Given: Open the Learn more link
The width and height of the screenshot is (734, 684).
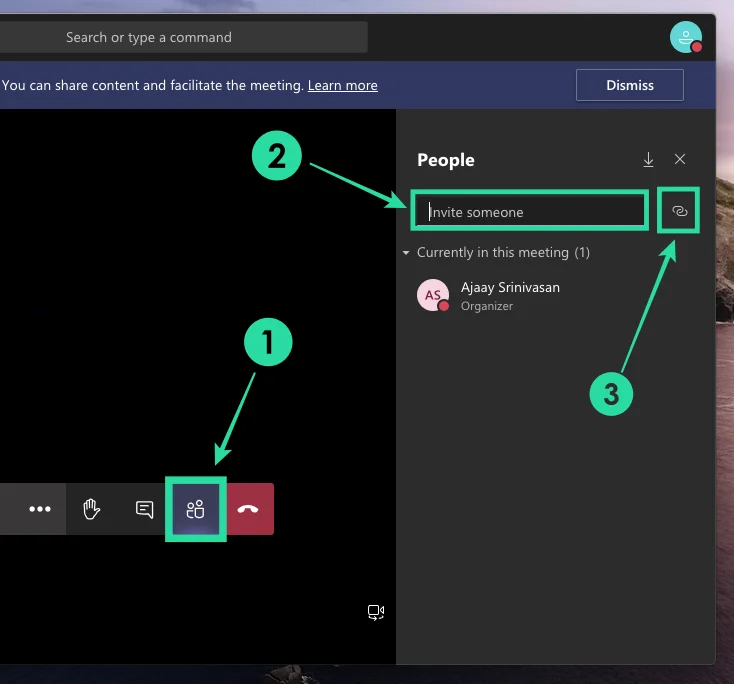Looking at the screenshot, I should coord(343,86).
